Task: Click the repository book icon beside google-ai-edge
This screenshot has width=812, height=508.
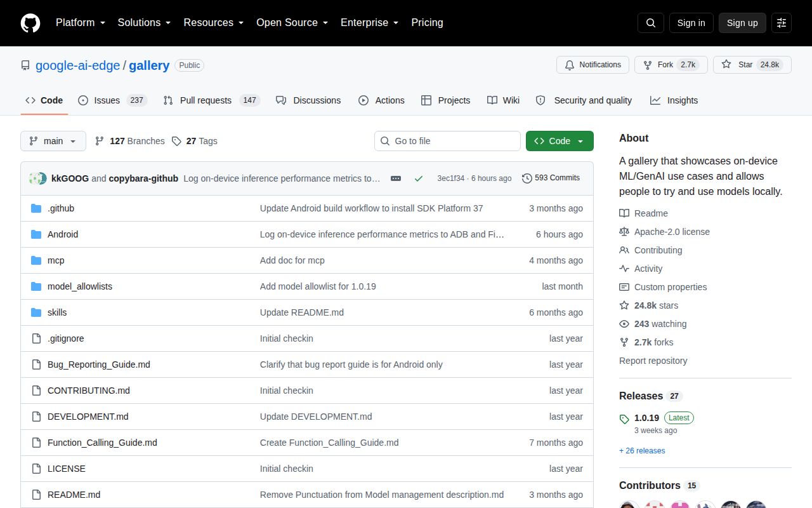Action: (x=25, y=65)
